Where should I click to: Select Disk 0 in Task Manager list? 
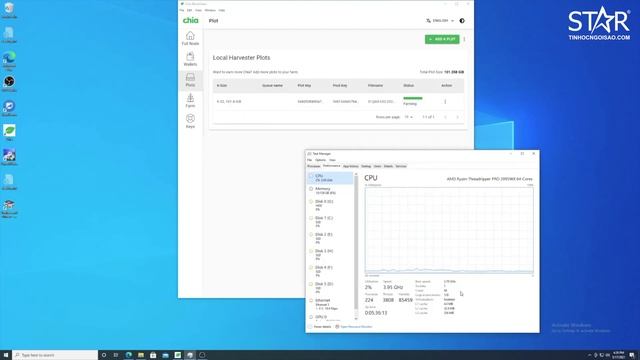[330, 205]
